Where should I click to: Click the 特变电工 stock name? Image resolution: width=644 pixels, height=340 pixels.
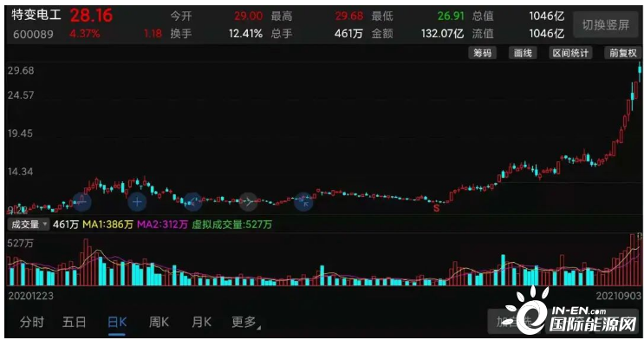coord(36,16)
